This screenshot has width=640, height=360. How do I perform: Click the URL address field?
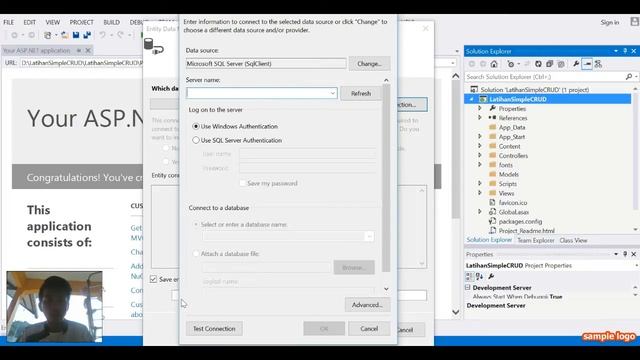(82, 63)
